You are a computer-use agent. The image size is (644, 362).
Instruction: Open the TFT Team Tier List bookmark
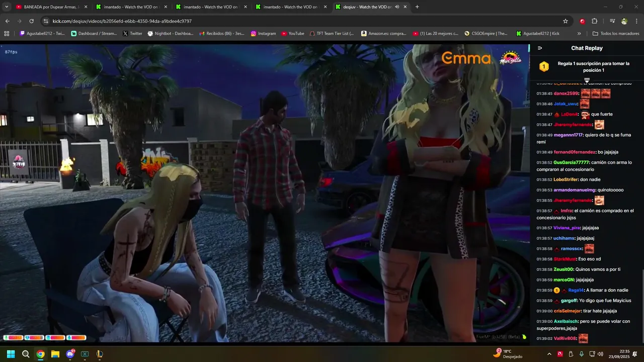pyautogui.click(x=332, y=34)
